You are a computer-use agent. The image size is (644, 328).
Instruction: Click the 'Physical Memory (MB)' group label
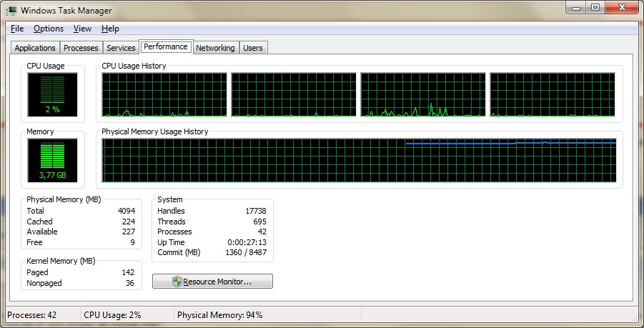pos(64,199)
